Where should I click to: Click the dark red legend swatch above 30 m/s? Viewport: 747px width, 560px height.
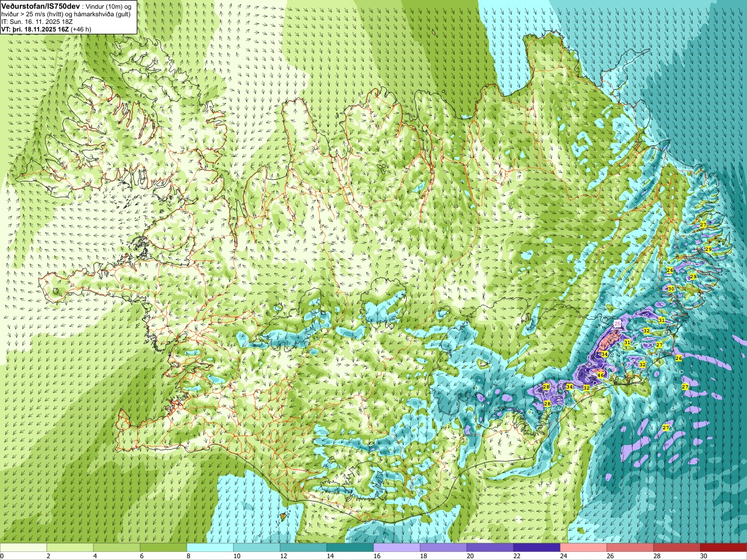tap(724, 548)
